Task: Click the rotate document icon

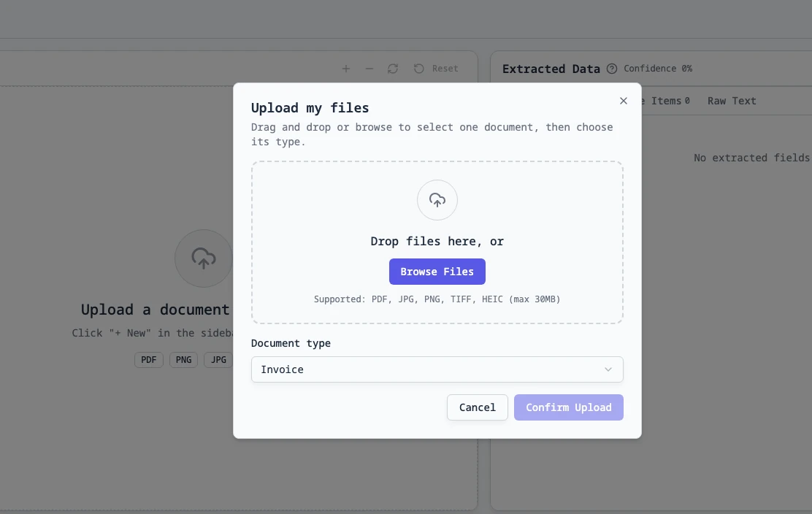Action: coord(393,69)
